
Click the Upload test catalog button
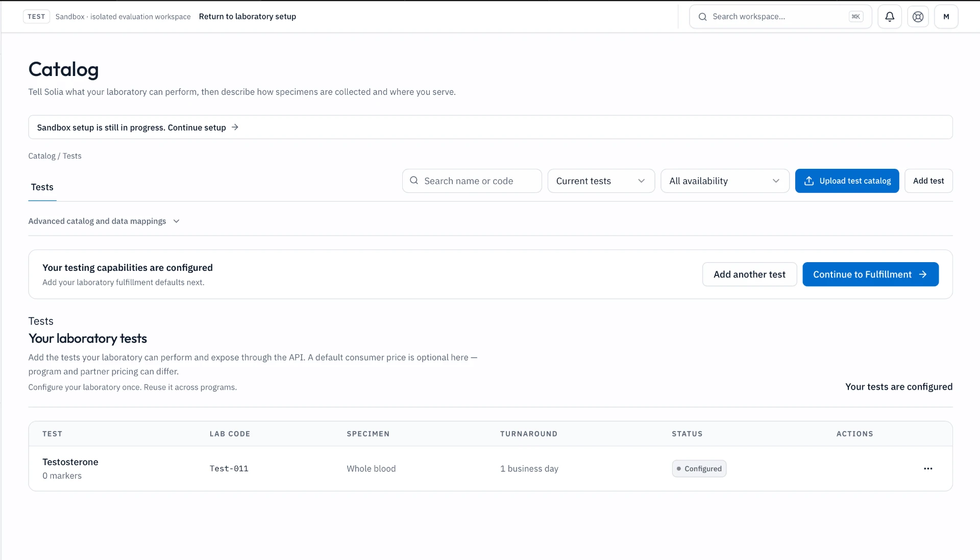tap(847, 181)
